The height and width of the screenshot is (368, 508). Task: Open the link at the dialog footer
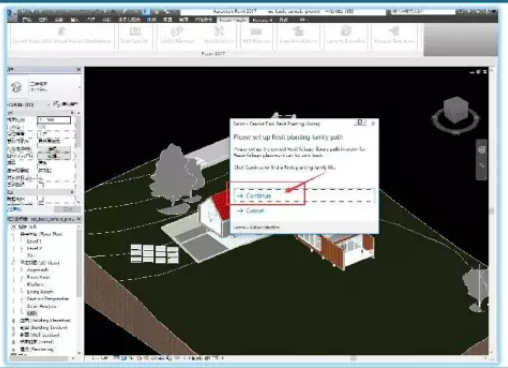coord(257,227)
